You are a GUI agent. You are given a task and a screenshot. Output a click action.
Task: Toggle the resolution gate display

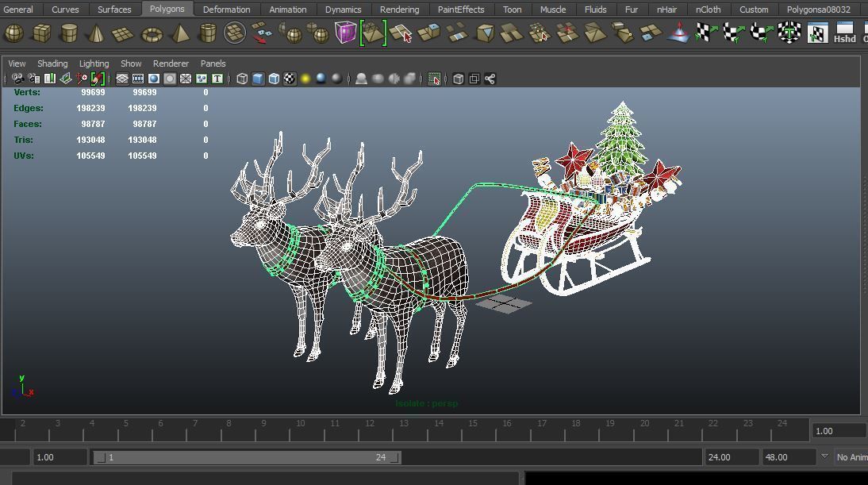pos(154,79)
